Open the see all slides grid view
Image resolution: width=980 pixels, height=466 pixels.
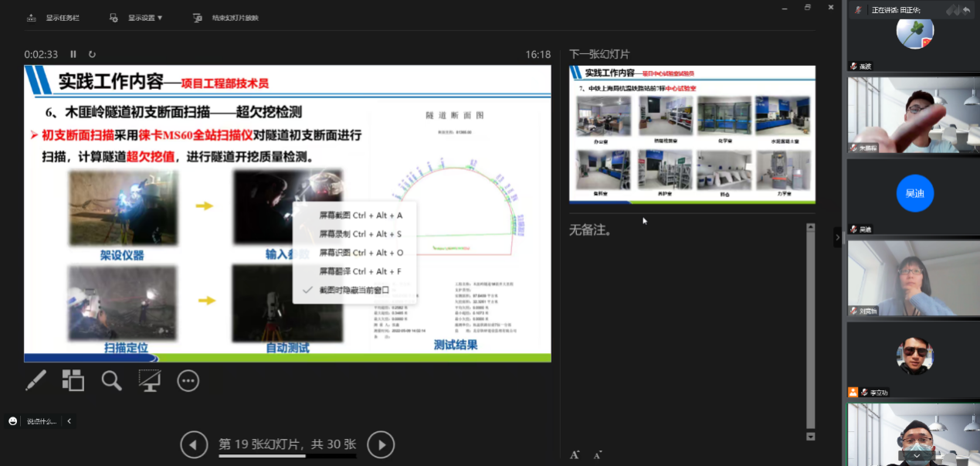(73, 380)
